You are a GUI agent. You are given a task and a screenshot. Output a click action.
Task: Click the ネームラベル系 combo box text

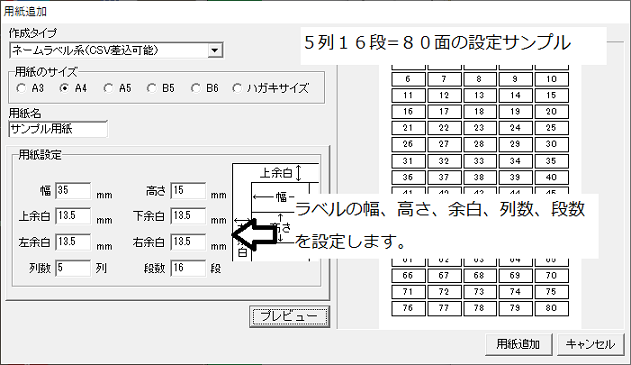85,51
